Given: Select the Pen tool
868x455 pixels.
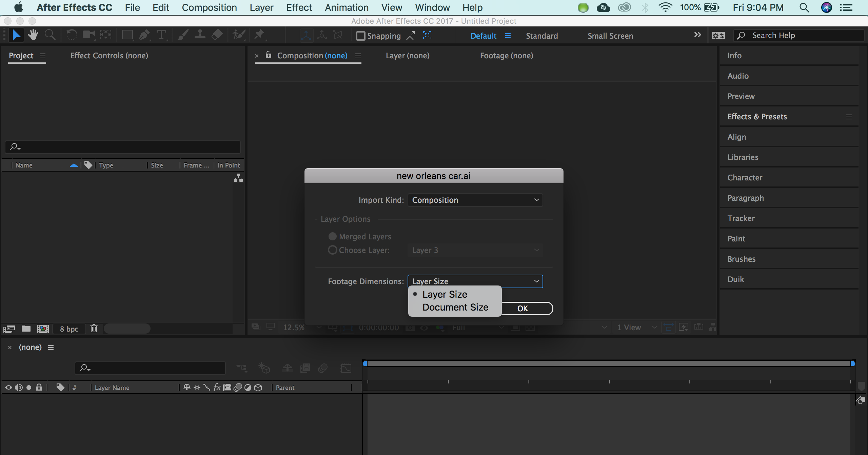Looking at the screenshot, I should point(145,36).
